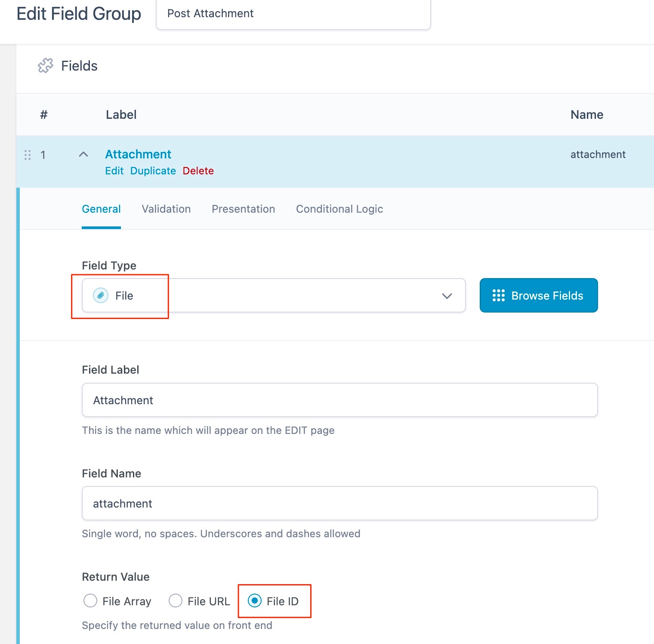654x644 pixels.
Task: Click the Fields puzzle piece icon
Action: pos(46,66)
